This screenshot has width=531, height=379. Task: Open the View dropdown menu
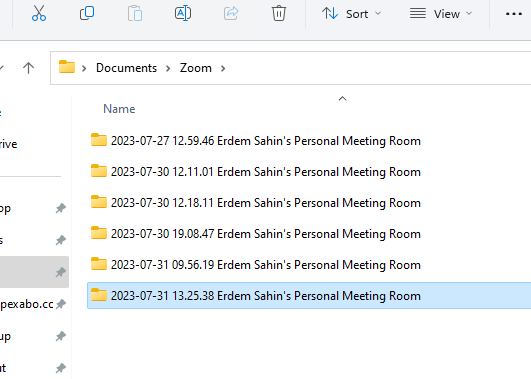[441, 14]
